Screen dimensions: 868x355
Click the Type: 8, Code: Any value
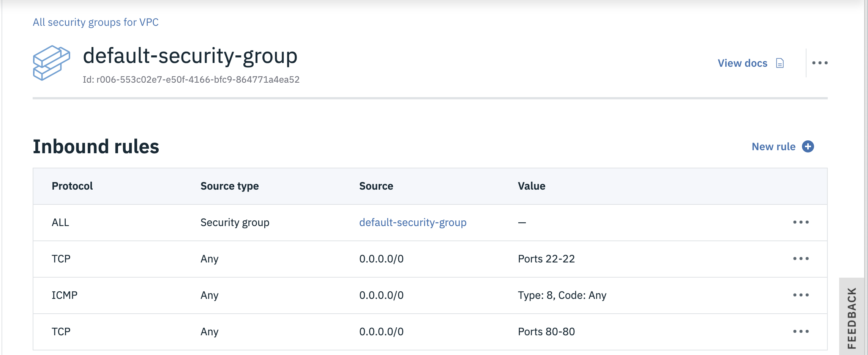(562, 295)
